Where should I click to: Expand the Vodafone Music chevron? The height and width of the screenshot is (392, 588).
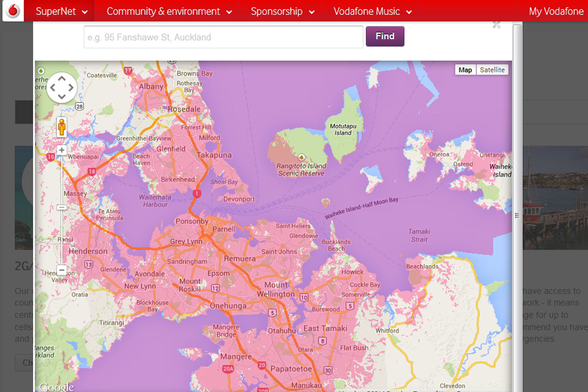pyautogui.click(x=409, y=12)
